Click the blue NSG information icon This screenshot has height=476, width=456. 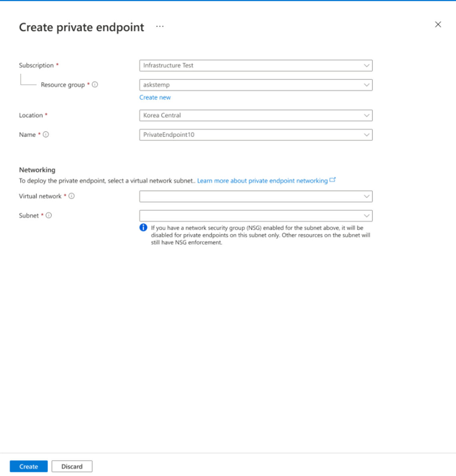[143, 227]
